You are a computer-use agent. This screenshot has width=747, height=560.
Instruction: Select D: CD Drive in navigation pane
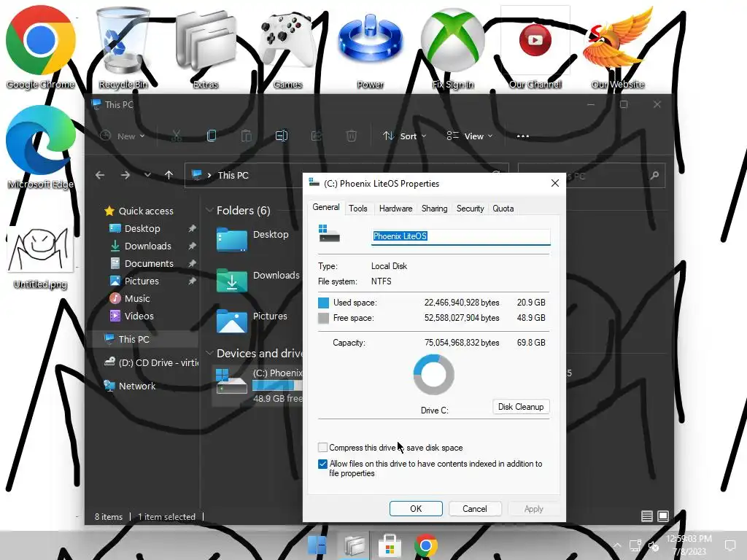152,363
